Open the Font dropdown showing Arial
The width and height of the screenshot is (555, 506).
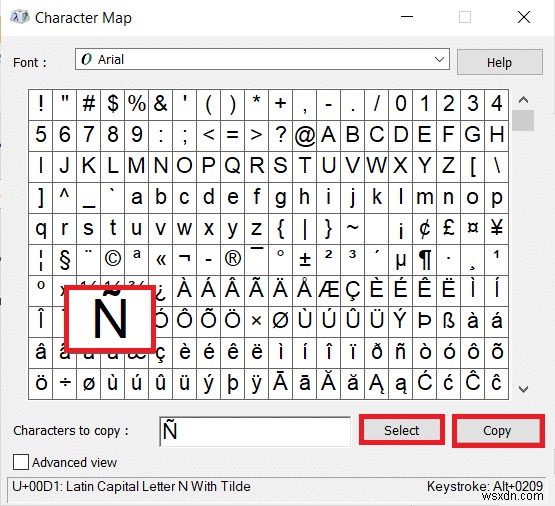click(x=262, y=59)
